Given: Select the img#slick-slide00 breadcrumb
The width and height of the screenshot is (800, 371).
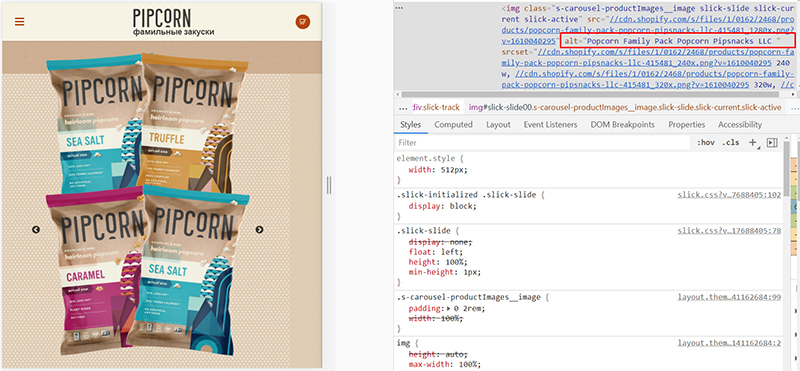Looking at the screenshot, I should point(625,107).
